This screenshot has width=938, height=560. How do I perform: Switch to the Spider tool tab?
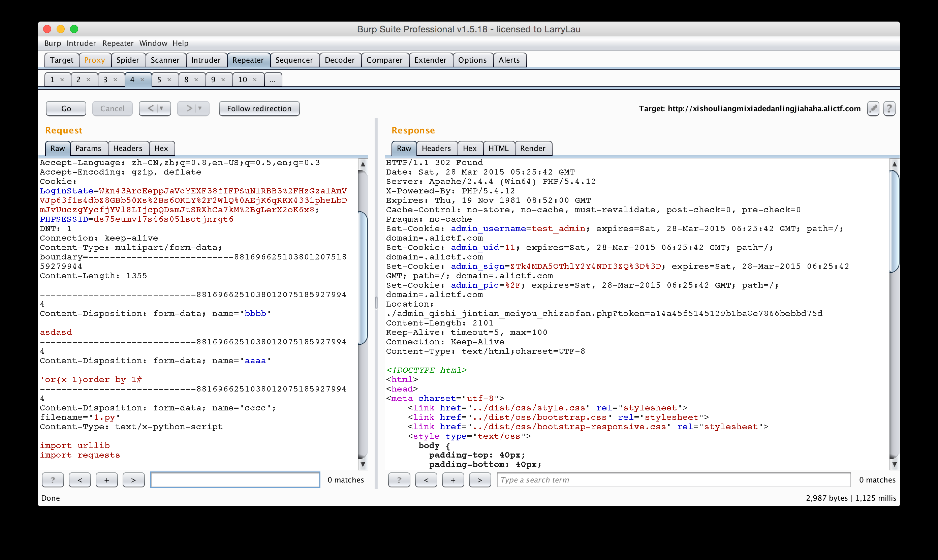128,60
